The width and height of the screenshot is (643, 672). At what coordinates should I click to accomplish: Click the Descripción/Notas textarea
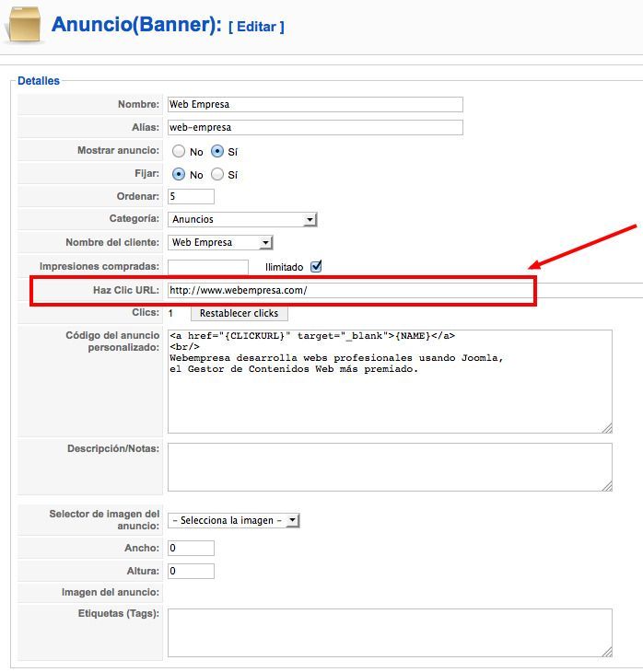tap(390, 467)
